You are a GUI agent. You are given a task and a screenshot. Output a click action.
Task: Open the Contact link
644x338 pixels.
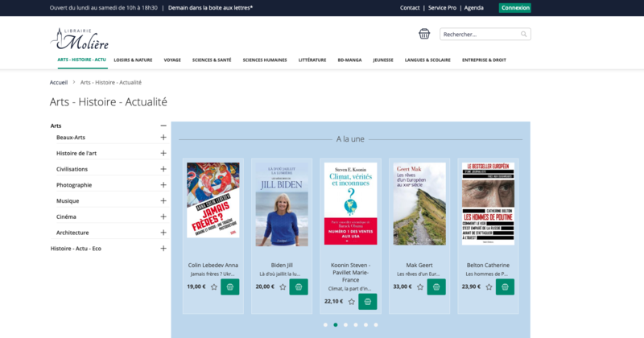410,8
